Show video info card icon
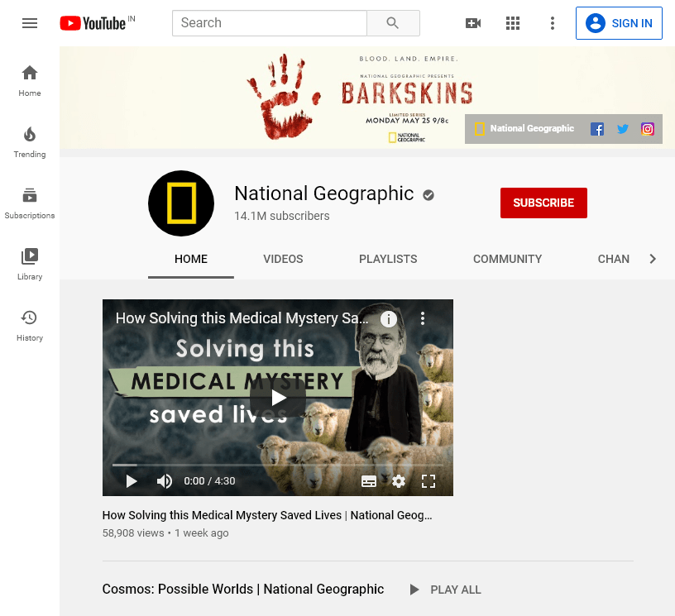Image resolution: width=675 pixels, height=616 pixels. coord(389,319)
